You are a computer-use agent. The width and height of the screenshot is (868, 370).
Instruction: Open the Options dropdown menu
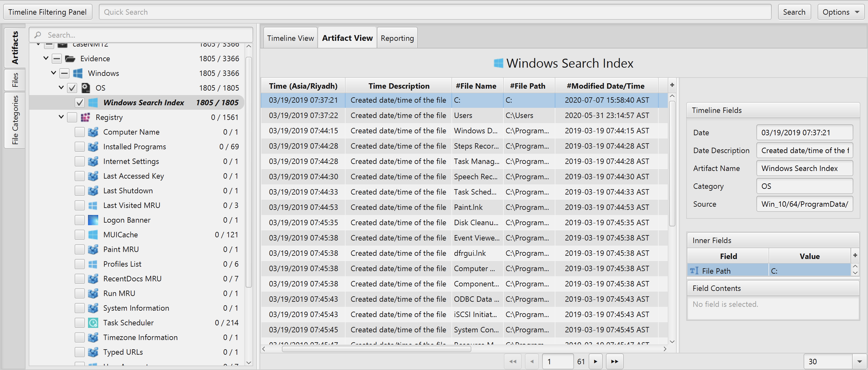click(841, 12)
